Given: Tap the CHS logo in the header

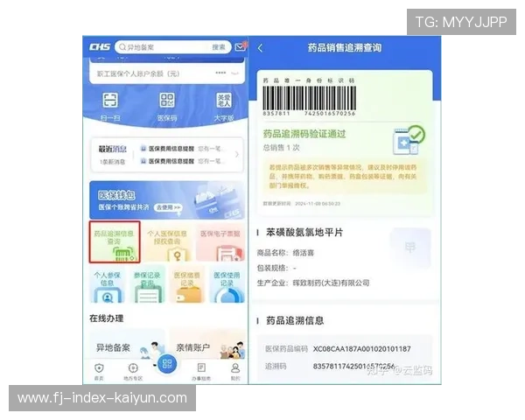Looking at the screenshot, I should coord(100,47).
